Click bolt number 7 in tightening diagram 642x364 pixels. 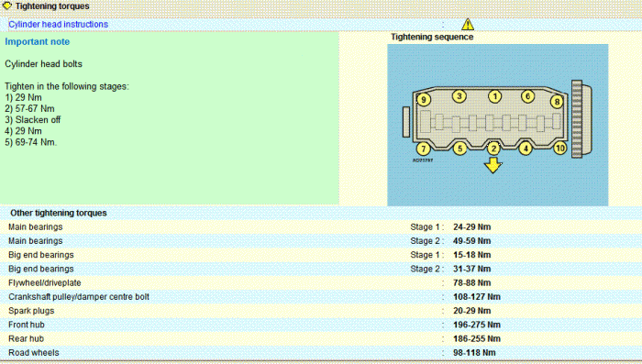(424, 149)
